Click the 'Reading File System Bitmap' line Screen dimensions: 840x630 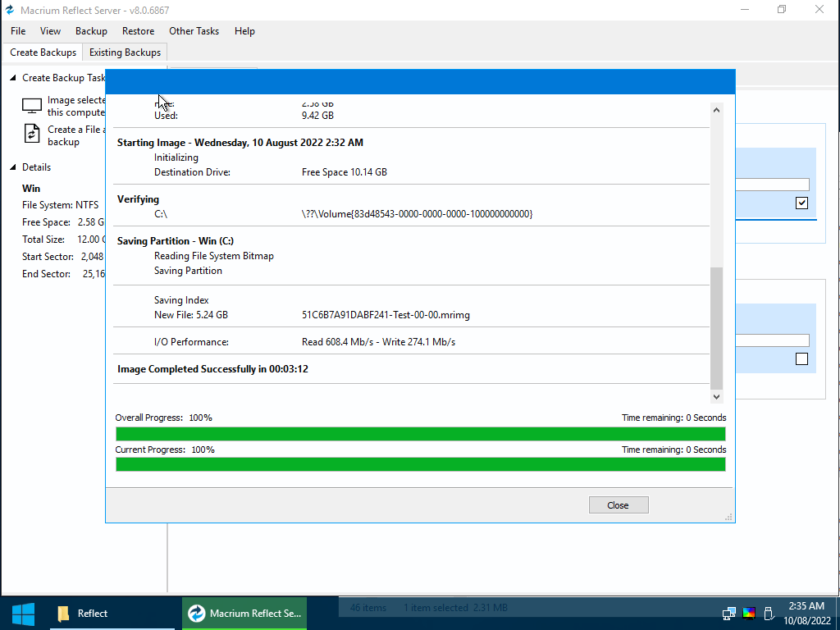[214, 256]
